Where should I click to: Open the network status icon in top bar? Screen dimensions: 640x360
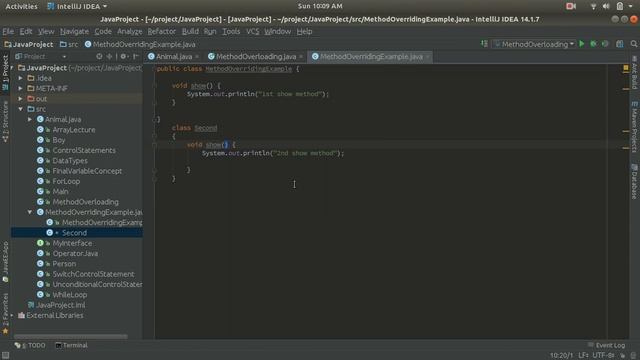[x=593, y=6]
